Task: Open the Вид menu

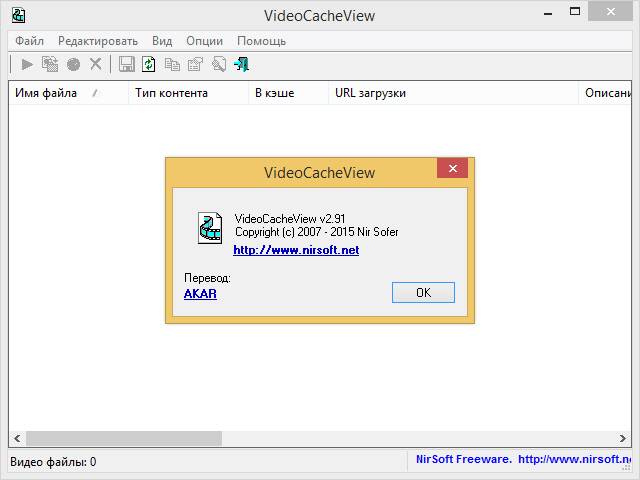Action: [x=162, y=41]
